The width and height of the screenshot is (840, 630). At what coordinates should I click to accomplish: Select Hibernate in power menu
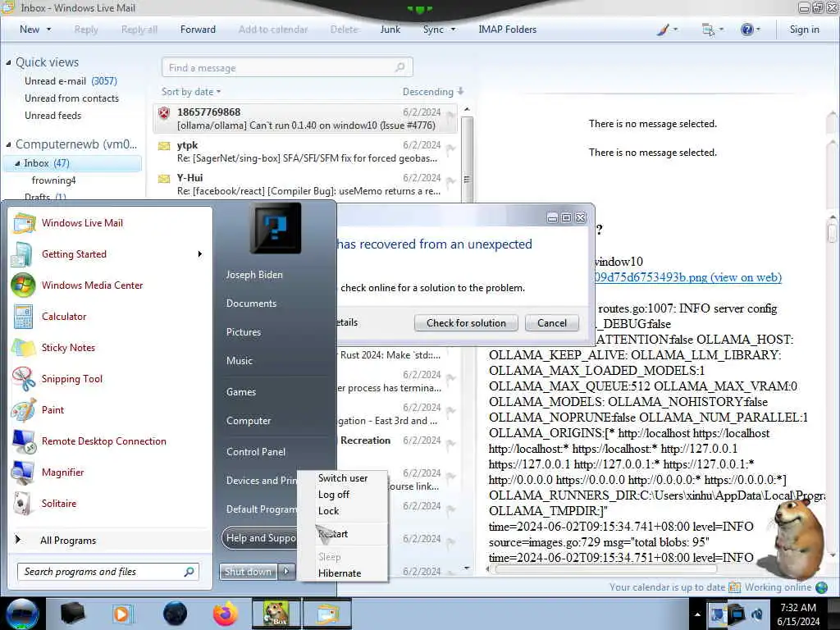pyautogui.click(x=340, y=573)
